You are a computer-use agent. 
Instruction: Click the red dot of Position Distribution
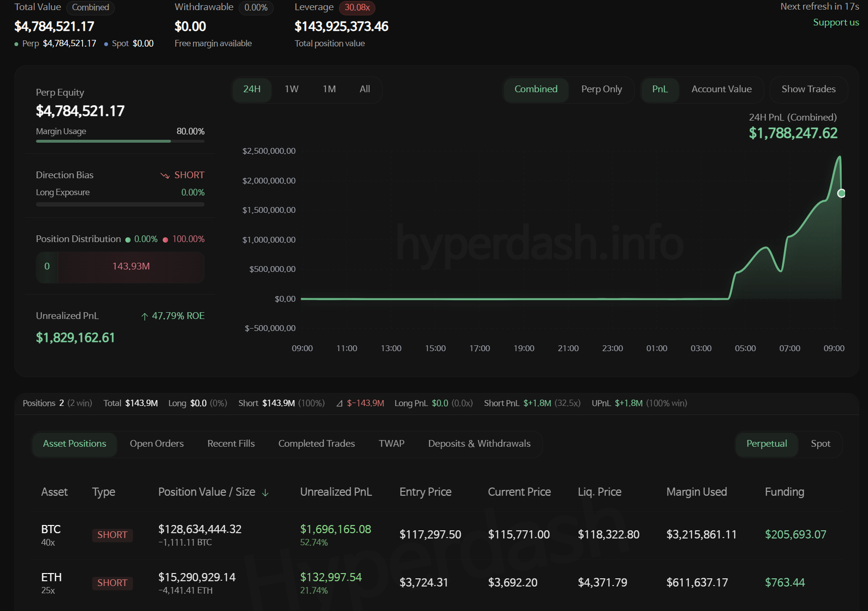click(165, 240)
